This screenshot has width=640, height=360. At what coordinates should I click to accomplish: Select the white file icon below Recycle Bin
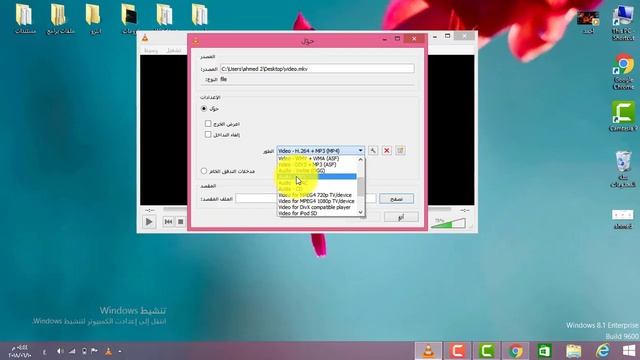point(622,219)
